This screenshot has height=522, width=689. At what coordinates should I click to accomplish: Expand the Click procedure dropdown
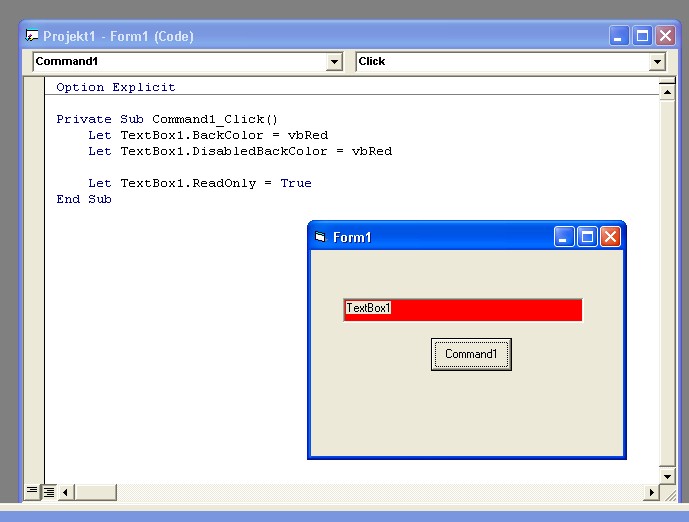click(x=657, y=62)
